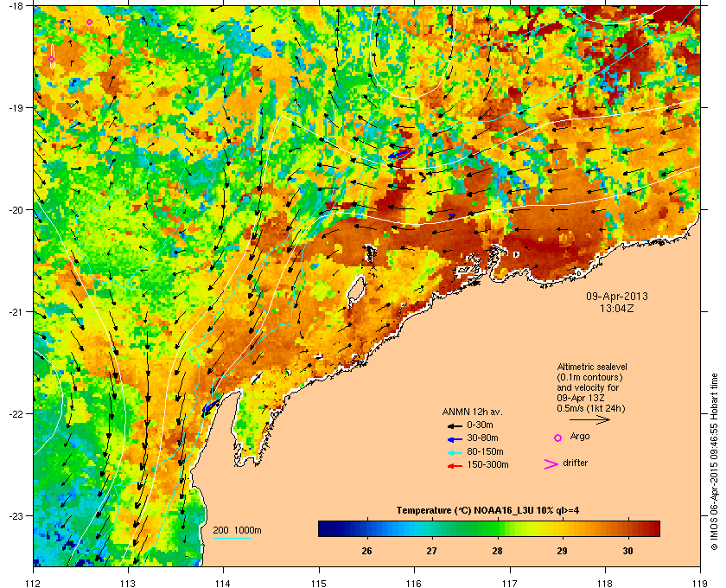726x588 pixels.
Task: Click the longitude axis label '114'
Action: coord(223,583)
